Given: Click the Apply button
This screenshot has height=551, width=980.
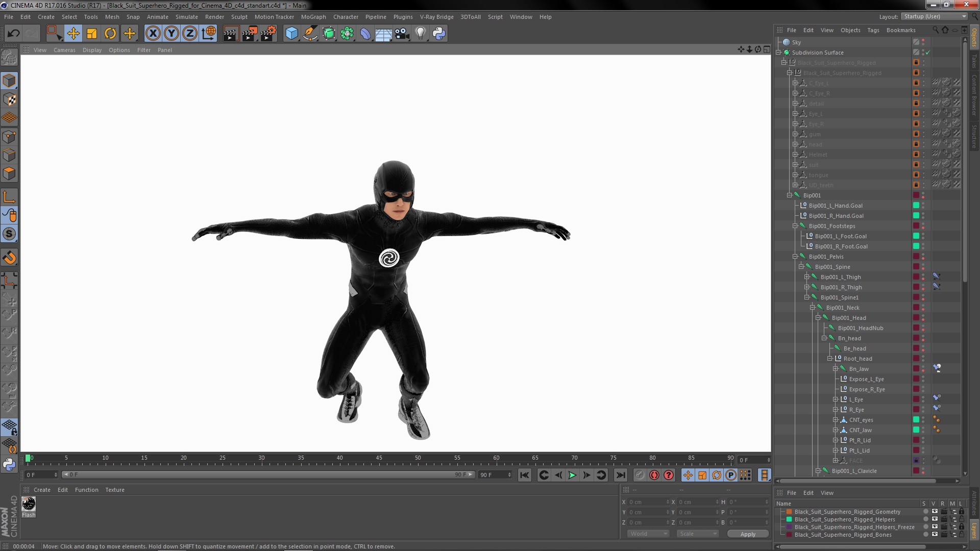Looking at the screenshot, I should 748,534.
